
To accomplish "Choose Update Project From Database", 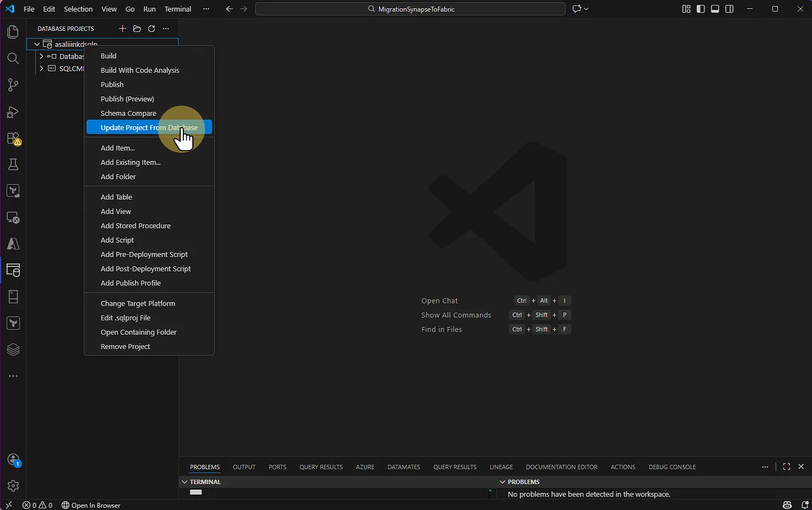I will tap(149, 127).
